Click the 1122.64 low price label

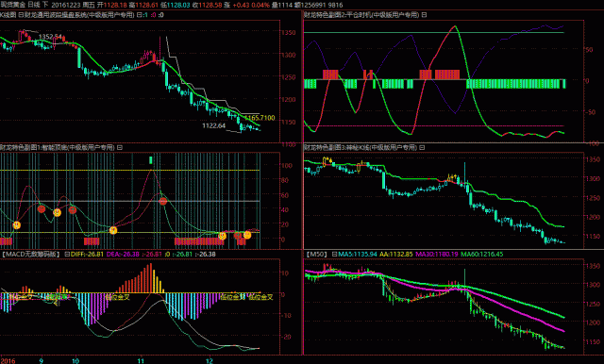click(214, 125)
